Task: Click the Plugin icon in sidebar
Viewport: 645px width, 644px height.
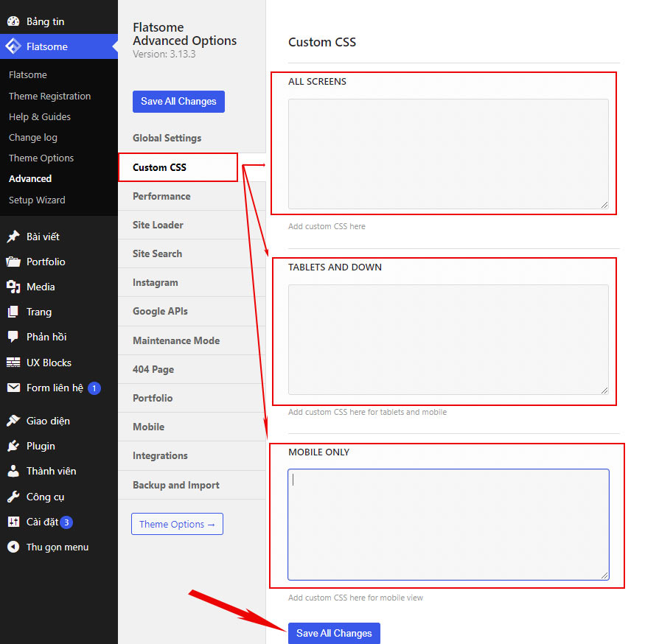Action: tap(13, 446)
